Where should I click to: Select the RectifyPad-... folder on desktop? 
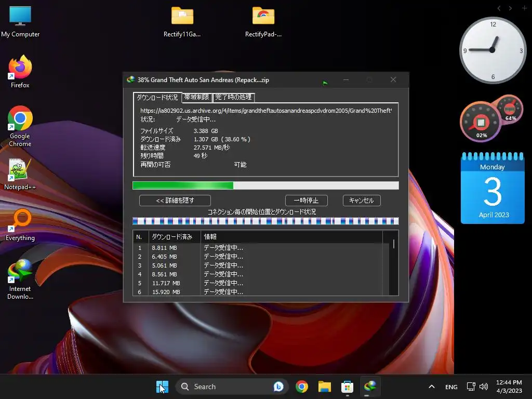[x=263, y=21]
